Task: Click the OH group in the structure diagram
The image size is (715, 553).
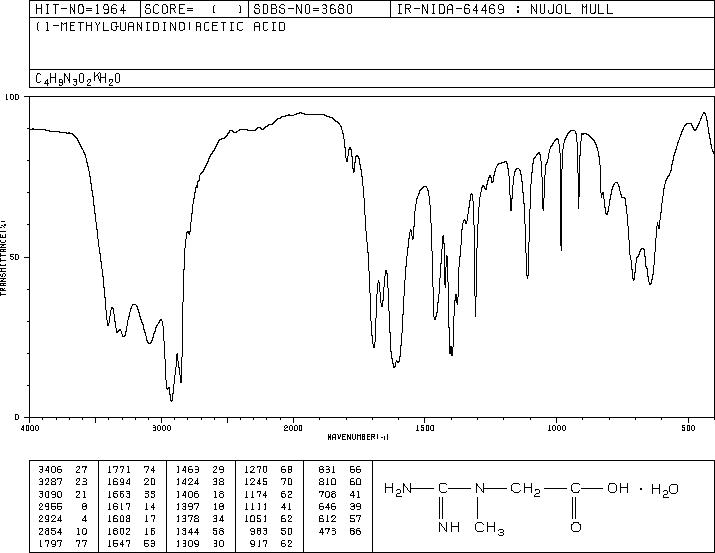Action: [618, 488]
